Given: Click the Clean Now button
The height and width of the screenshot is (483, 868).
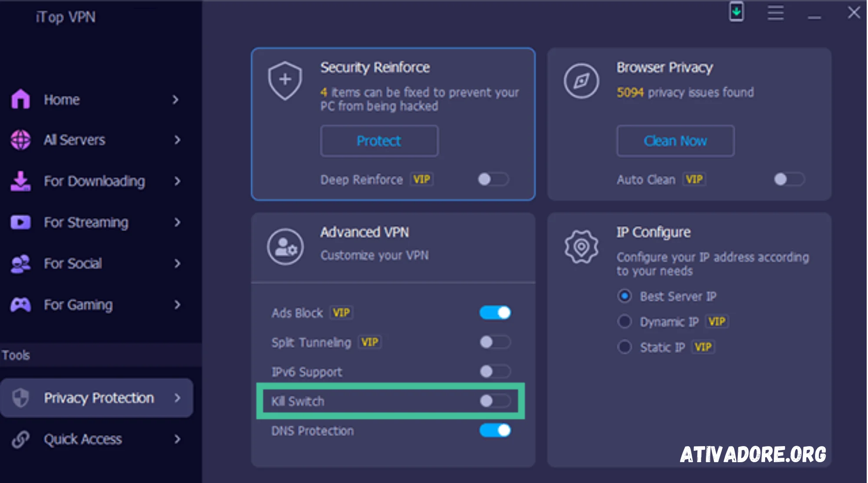Looking at the screenshot, I should click(675, 141).
